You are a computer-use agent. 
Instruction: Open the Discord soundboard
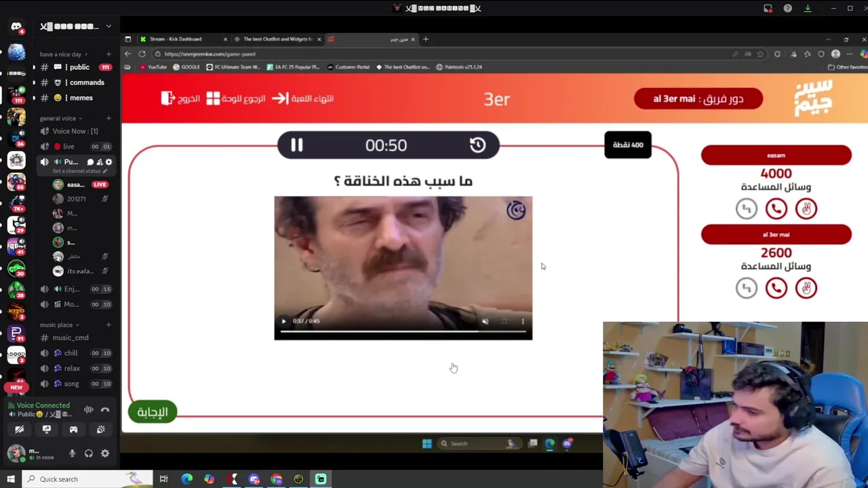[x=100, y=430]
